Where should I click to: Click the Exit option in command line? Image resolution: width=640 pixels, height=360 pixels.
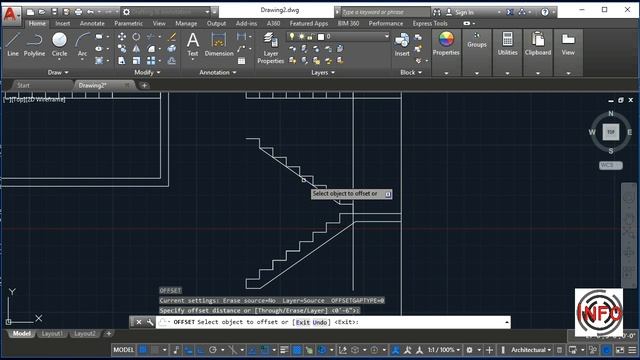tap(302, 322)
